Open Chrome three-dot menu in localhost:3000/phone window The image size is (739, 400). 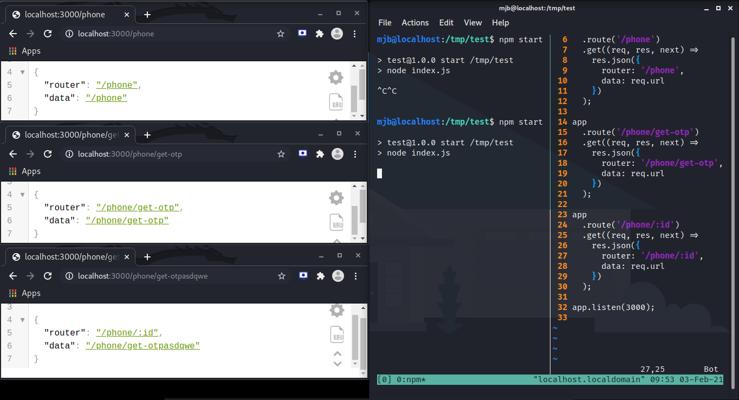coord(355,34)
